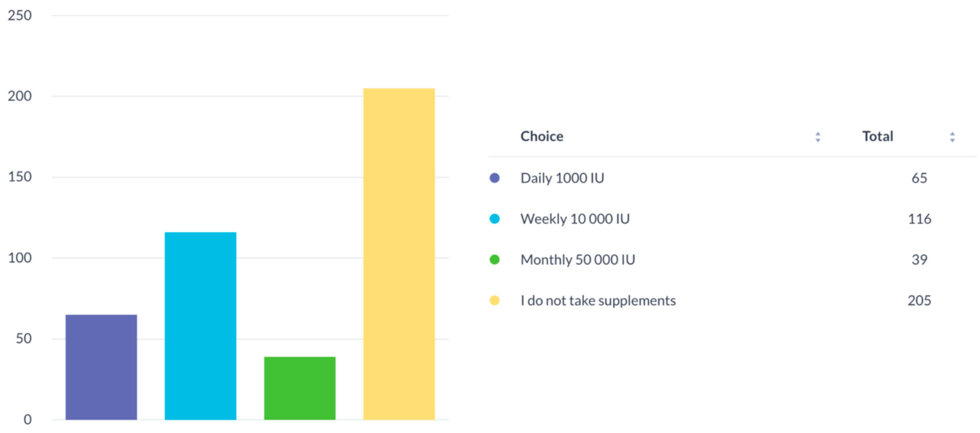The image size is (980, 433).
Task: Sort the table using Total column arrows
Action: [x=952, y=137]
